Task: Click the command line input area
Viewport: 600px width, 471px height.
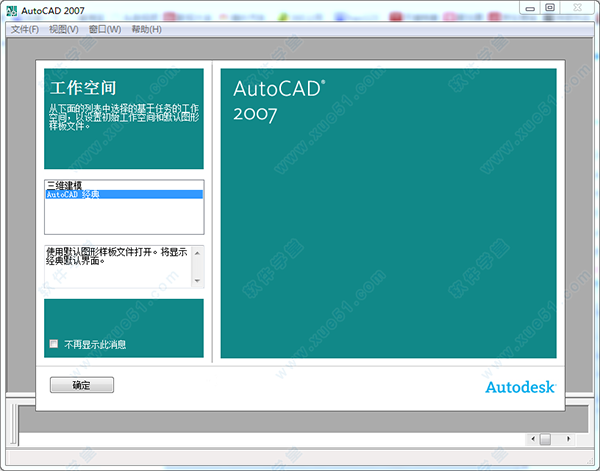Action: click(272, 439)
